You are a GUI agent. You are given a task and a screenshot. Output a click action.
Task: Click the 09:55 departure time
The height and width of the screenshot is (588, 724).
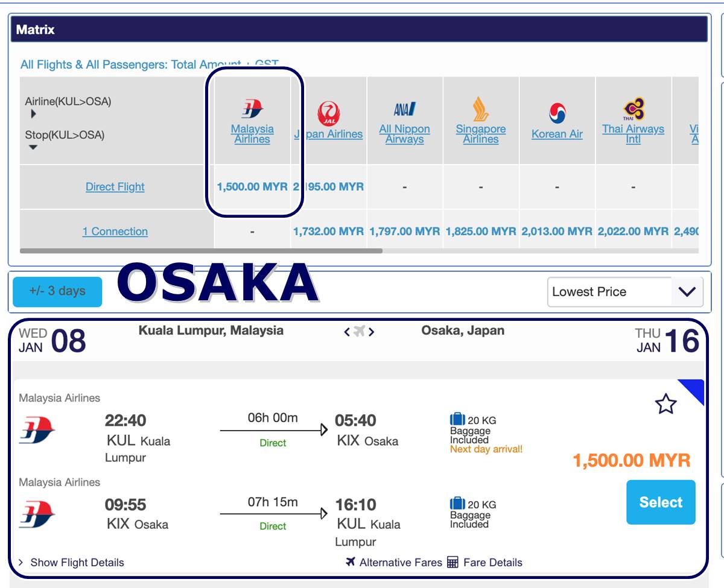(125, 504)
